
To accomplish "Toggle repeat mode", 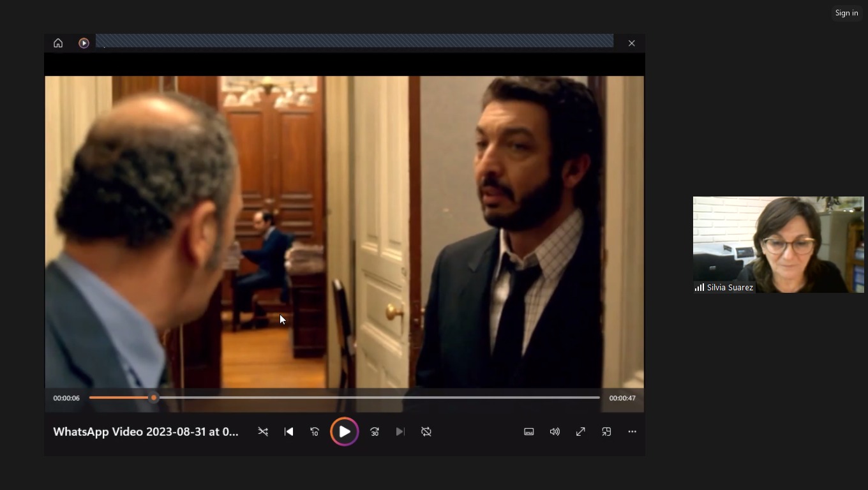I will [x=426, y=432].
